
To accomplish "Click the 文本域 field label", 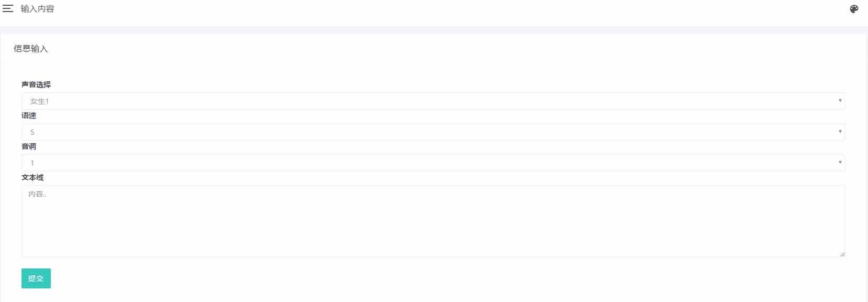I will point(32,178).
